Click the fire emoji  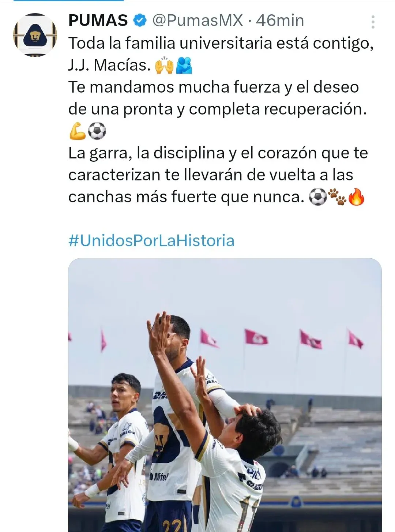pyautogui.click(x=357, y=197)
